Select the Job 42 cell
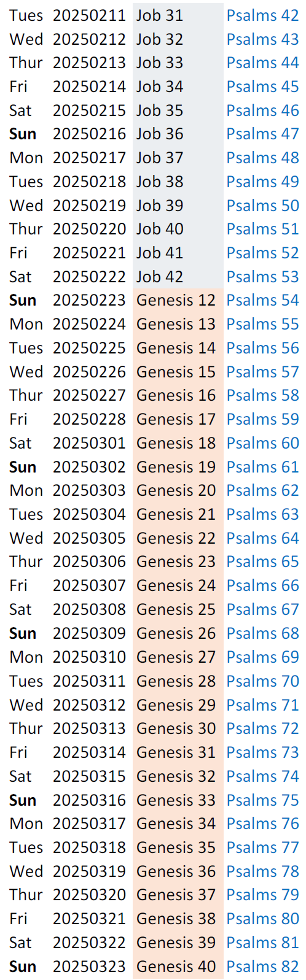This screenshot has height=980, width=306. [178, 277]
